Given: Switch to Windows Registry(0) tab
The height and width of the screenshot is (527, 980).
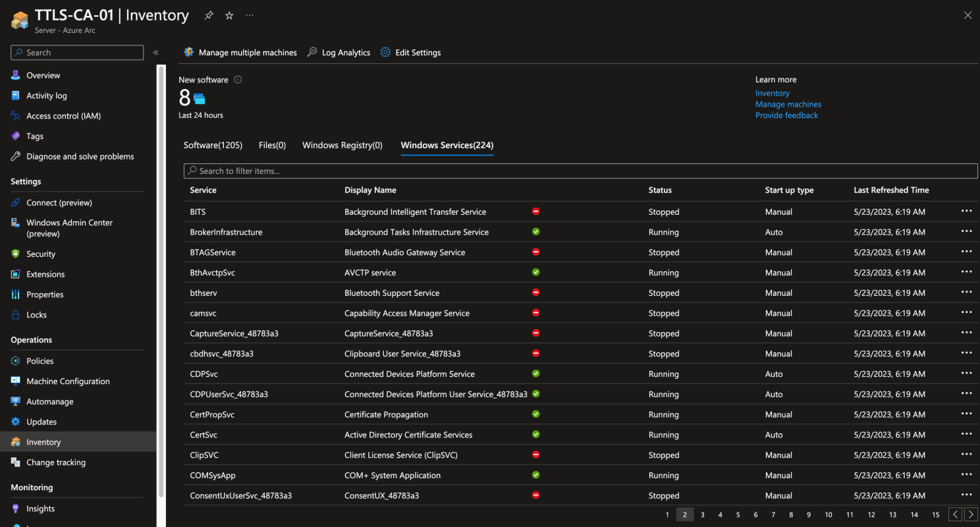Looking at the screenshot, I should 342,146.
